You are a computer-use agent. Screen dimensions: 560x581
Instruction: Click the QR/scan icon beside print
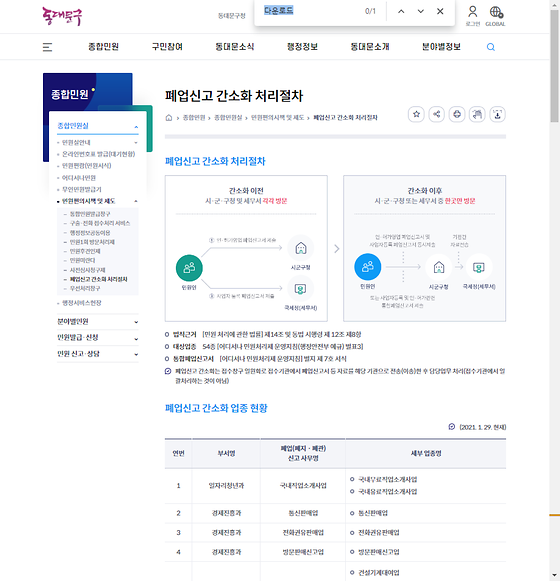coord(477,114)
